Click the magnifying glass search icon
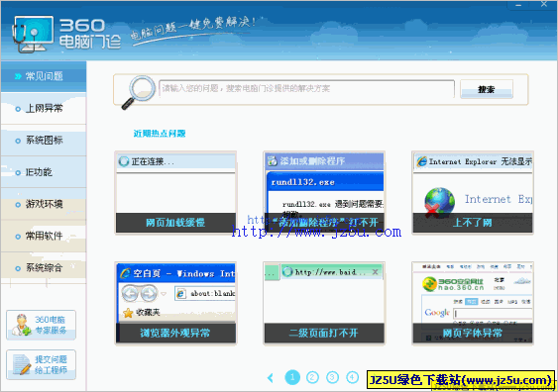 click(x=139, y=92)
